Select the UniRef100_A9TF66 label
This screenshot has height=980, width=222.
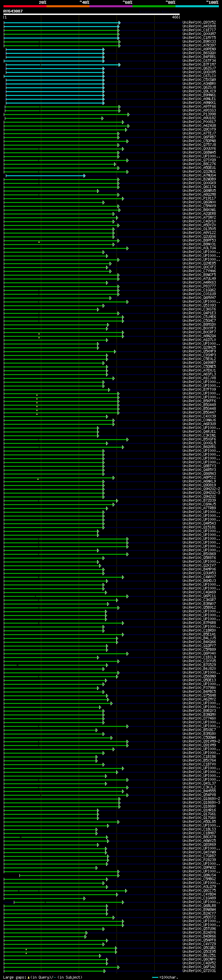click(199, 106)
